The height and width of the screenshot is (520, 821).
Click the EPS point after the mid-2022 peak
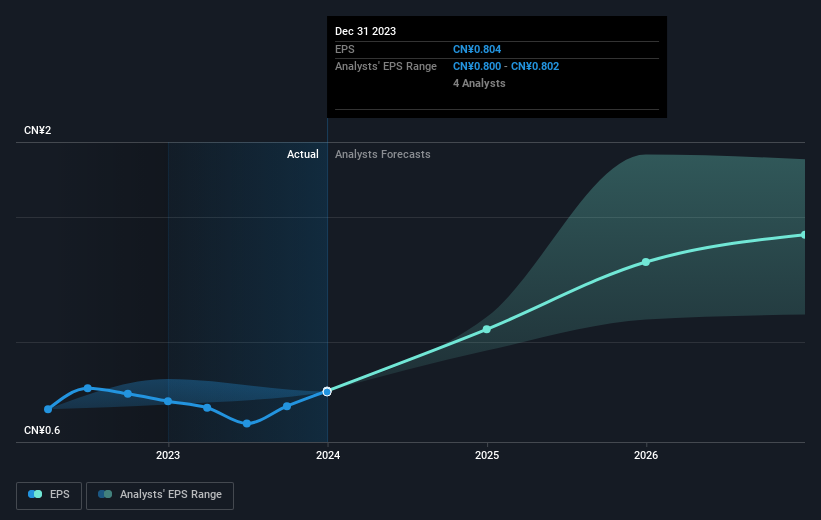tap(128, 394)
